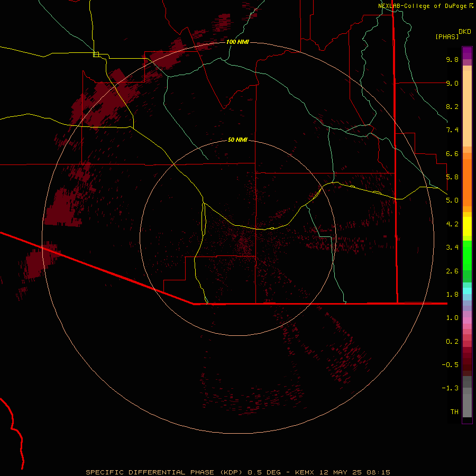This screenshot has width=476, height=476.
Task: Click the yellow segment of color bar
Action: (467, 226)
